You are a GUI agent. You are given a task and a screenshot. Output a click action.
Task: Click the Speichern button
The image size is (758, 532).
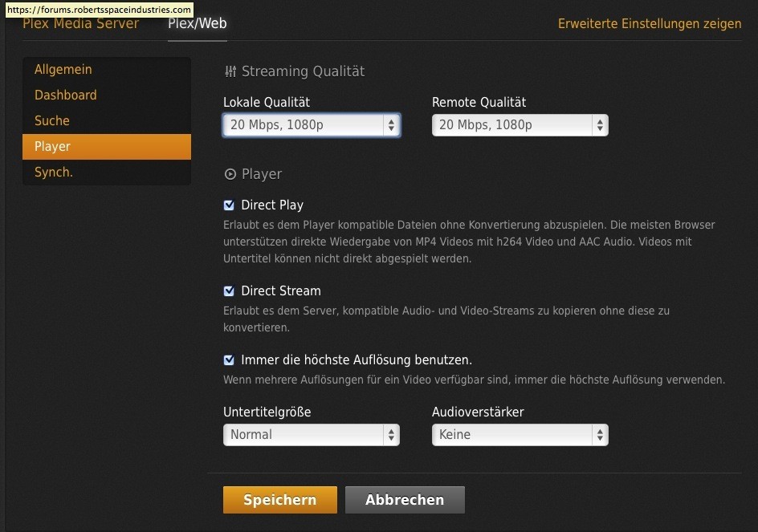(280, 500)
